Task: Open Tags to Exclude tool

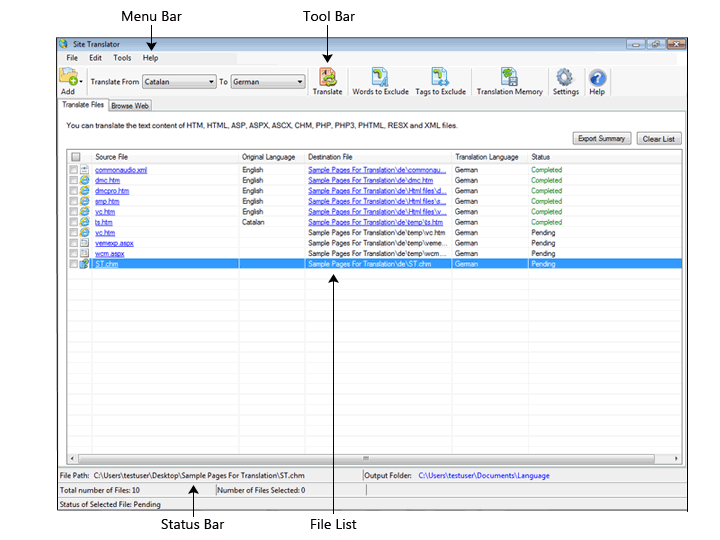Action: (x=440, y=77)
